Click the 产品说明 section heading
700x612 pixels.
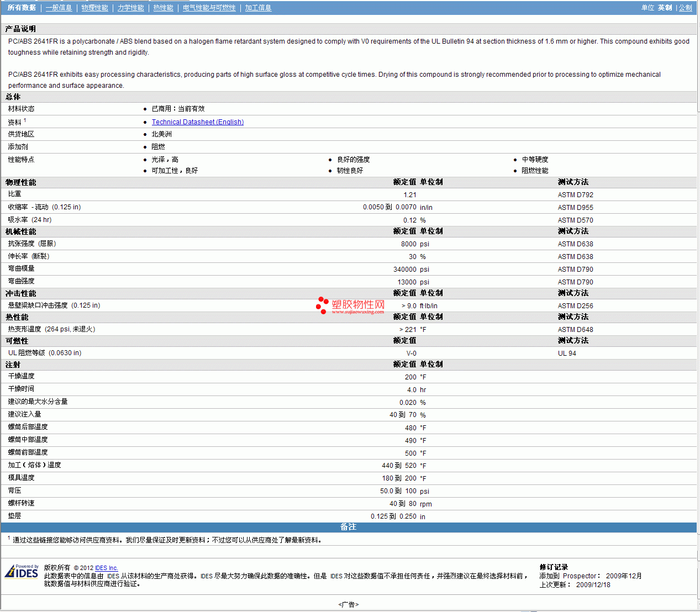tap(20, 29)
